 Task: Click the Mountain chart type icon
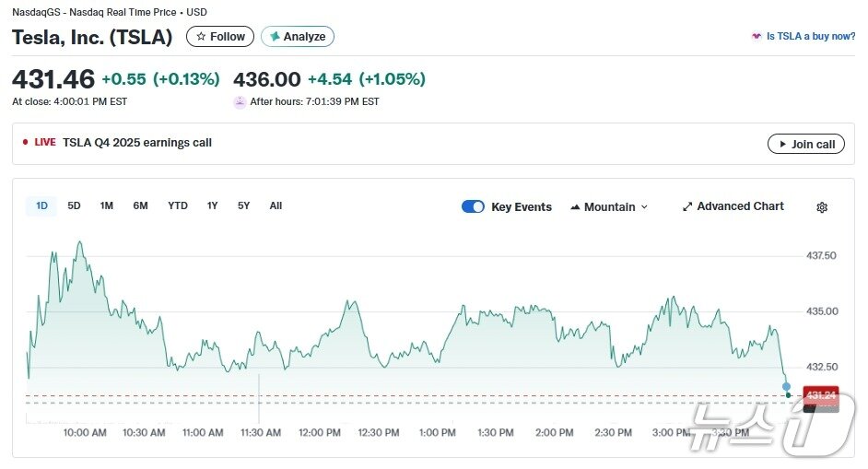click(x=576, y=207)
